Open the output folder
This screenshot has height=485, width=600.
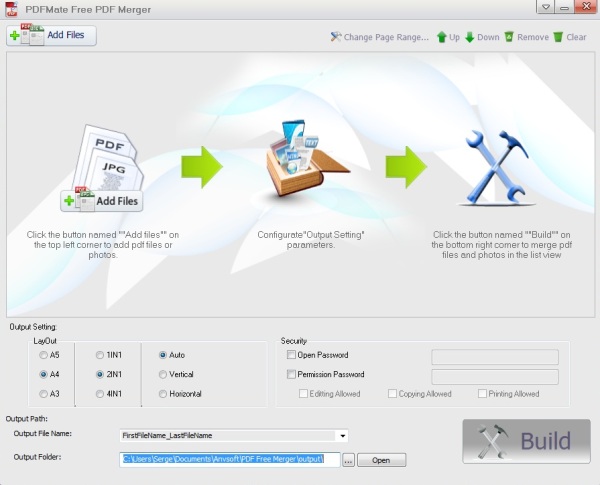click(382, 460)
